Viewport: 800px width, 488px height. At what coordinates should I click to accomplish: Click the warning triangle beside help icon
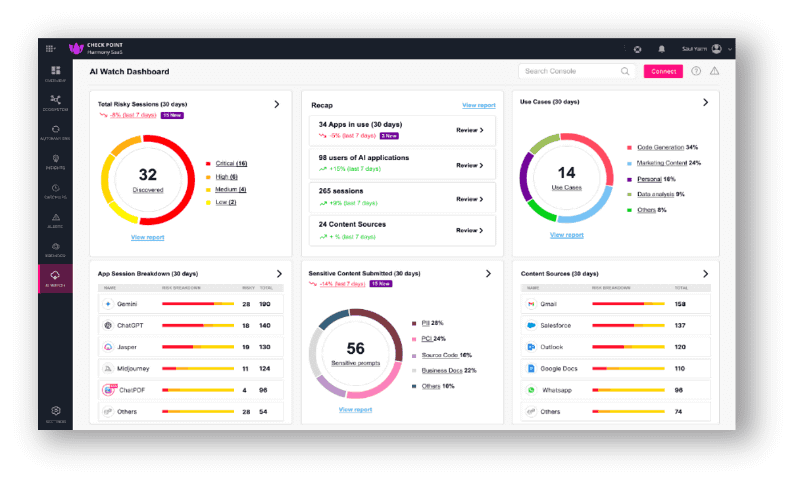click(714, 71)
